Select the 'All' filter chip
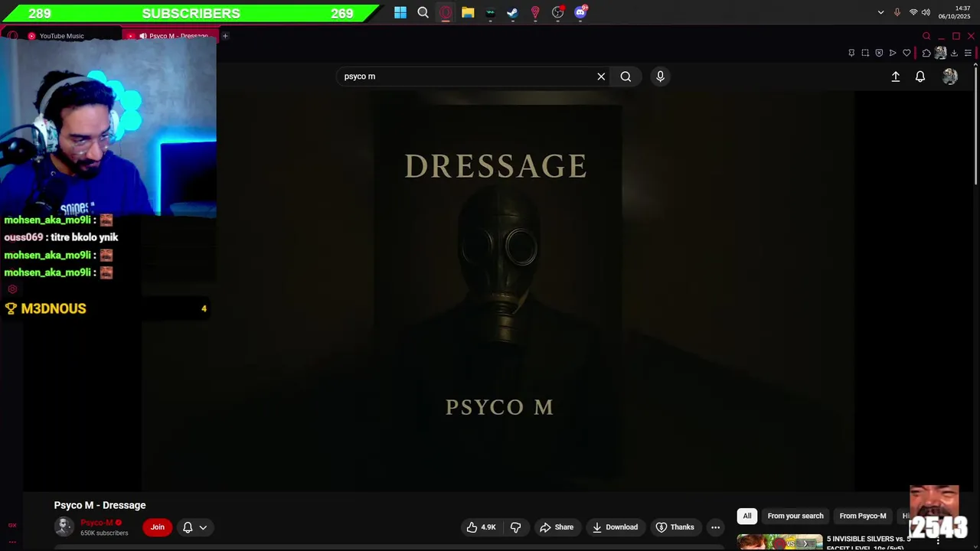This screenshot has height=551, width=980. point(747,516)
